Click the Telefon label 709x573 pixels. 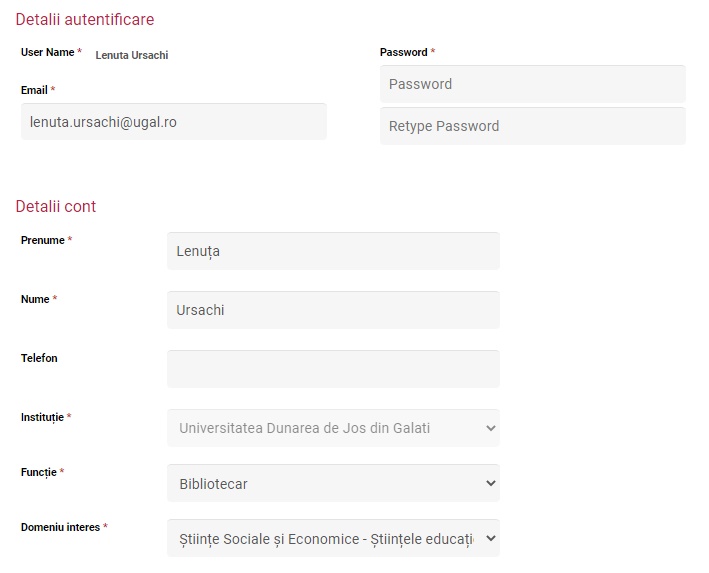click(x=39, y=358)
